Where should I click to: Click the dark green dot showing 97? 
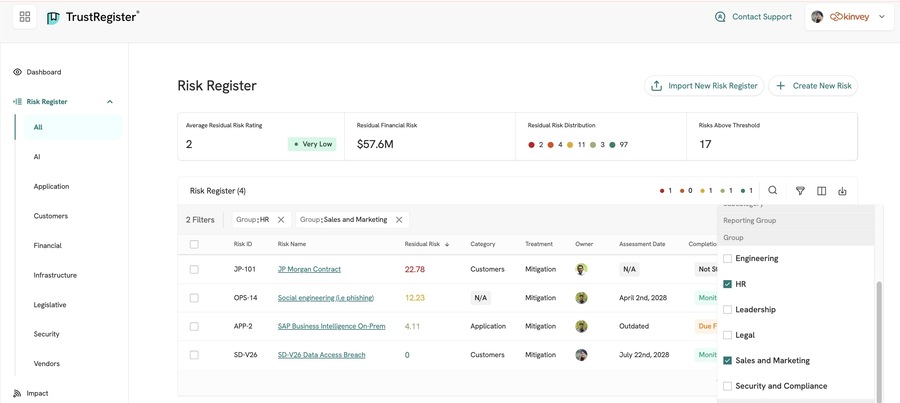coord(612,145)
